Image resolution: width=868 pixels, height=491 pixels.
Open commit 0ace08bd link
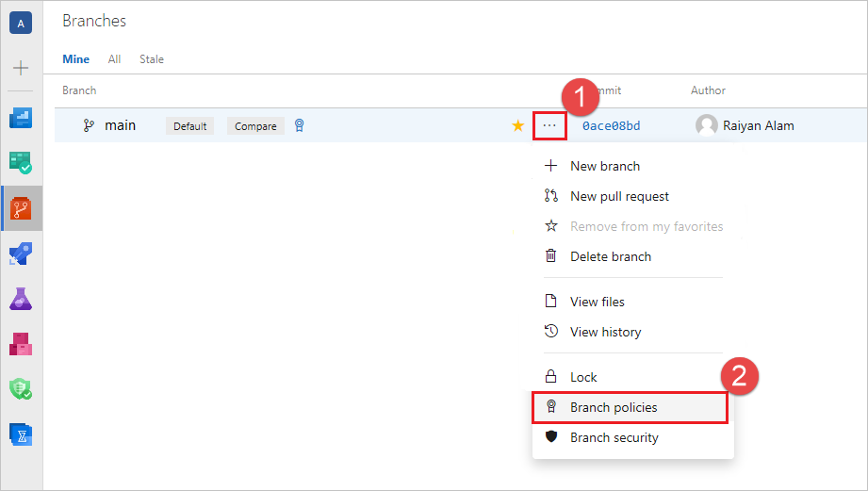point(611,125)
